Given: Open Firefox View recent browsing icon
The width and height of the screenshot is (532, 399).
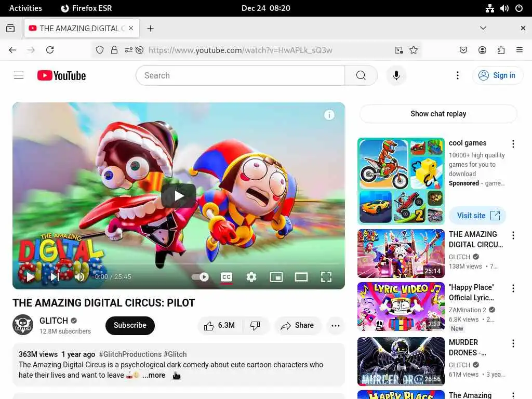Looking at the screenshot, I should coord(10,28).
